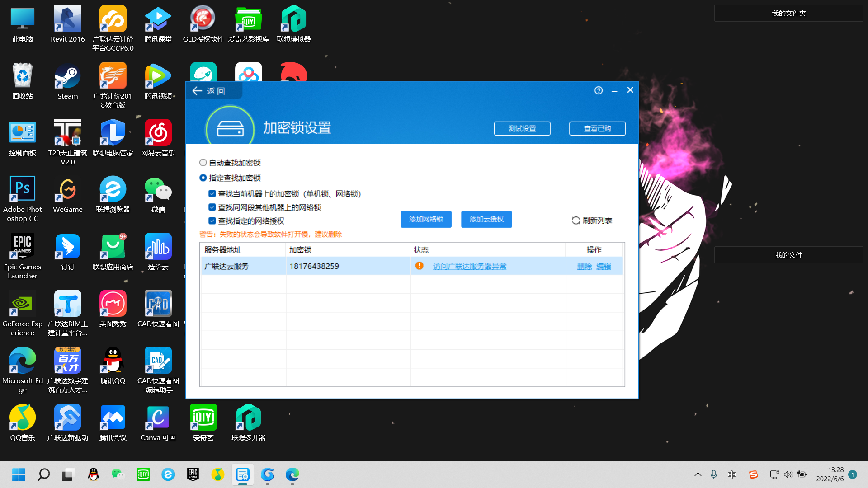Click the 测试设置 button

coord(522,128)
